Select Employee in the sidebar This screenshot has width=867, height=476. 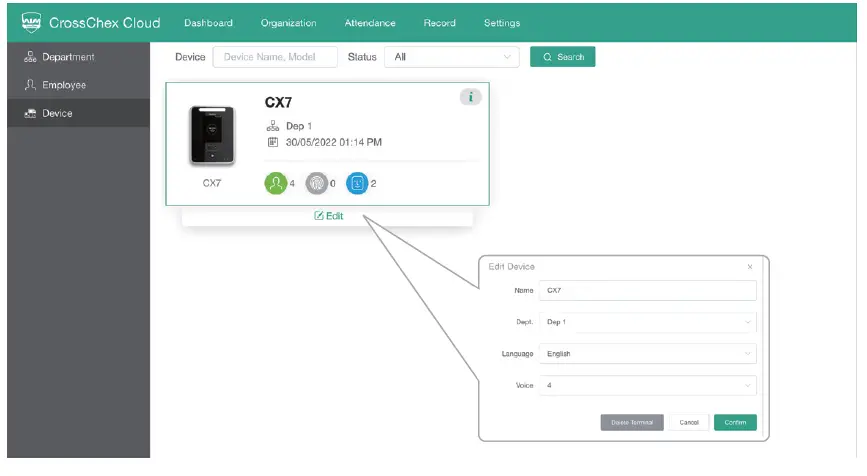[x=79, y=85]
